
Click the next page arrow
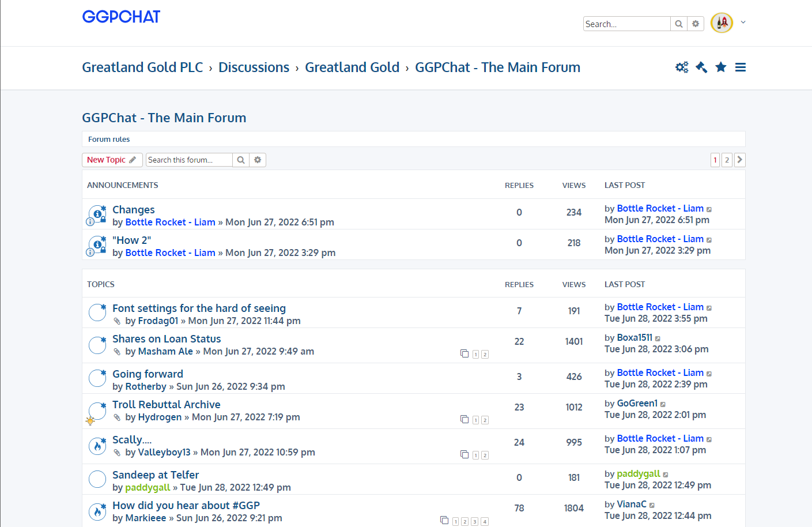740,160
